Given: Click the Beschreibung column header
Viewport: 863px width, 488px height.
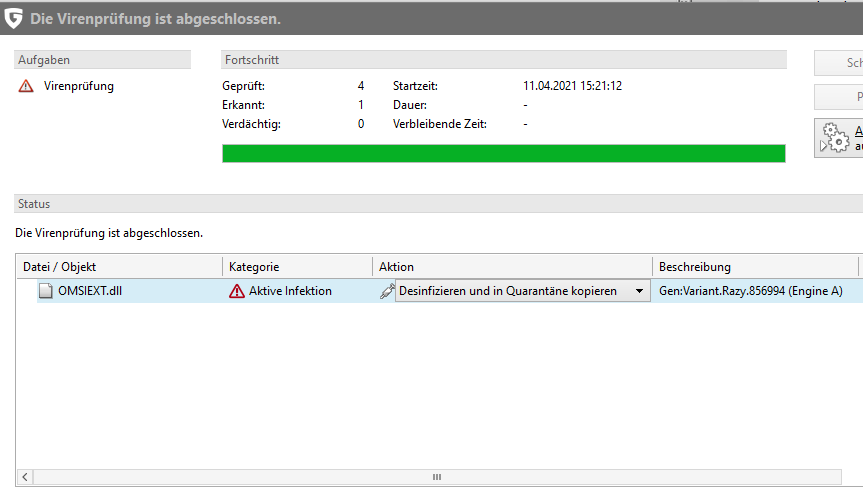Looking at the screenshot, I should pos(755,267).
